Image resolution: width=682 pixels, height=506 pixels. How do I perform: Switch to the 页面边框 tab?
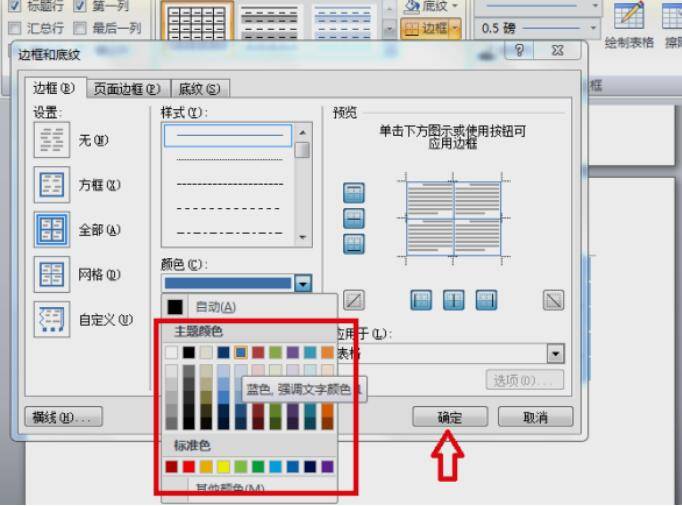point(126,89)
